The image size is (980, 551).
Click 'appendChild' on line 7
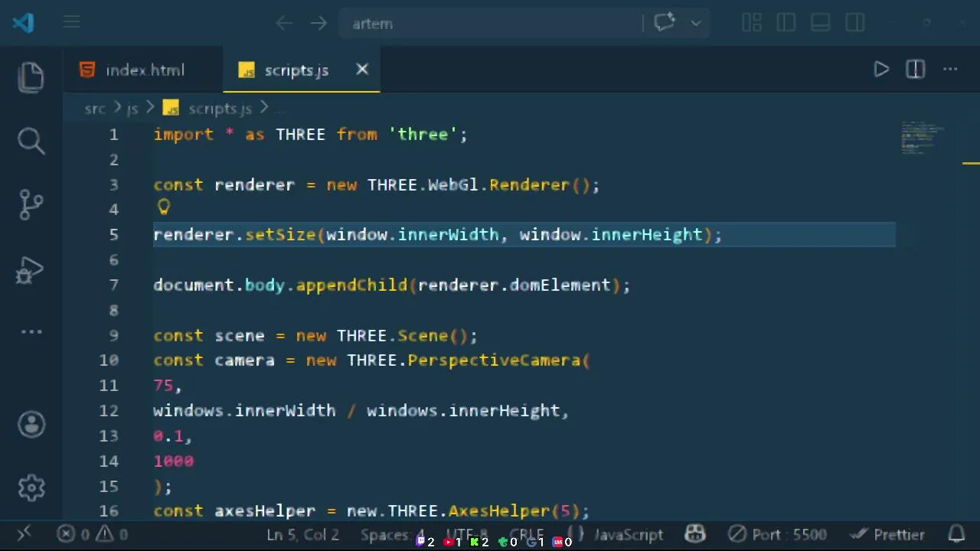pos(351,285)
